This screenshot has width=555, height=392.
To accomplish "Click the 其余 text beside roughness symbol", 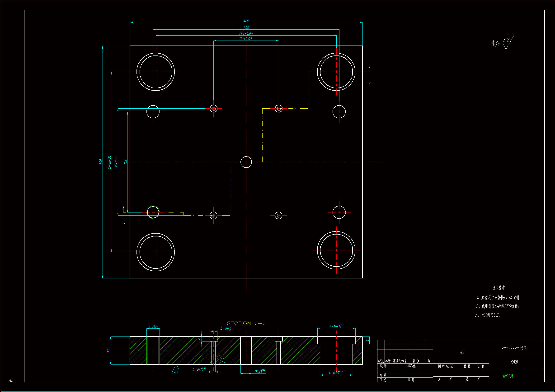I will pos(495,44).
